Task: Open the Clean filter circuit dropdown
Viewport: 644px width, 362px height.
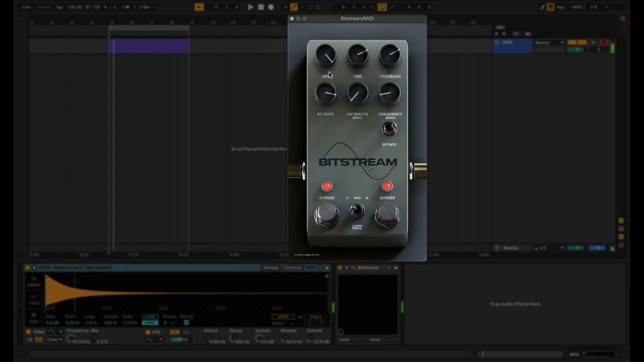Action: [x=55, y=340]
